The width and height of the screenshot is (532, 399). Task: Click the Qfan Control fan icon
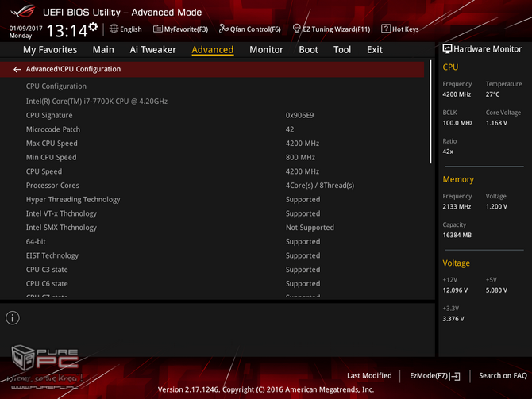click(224, 29)
